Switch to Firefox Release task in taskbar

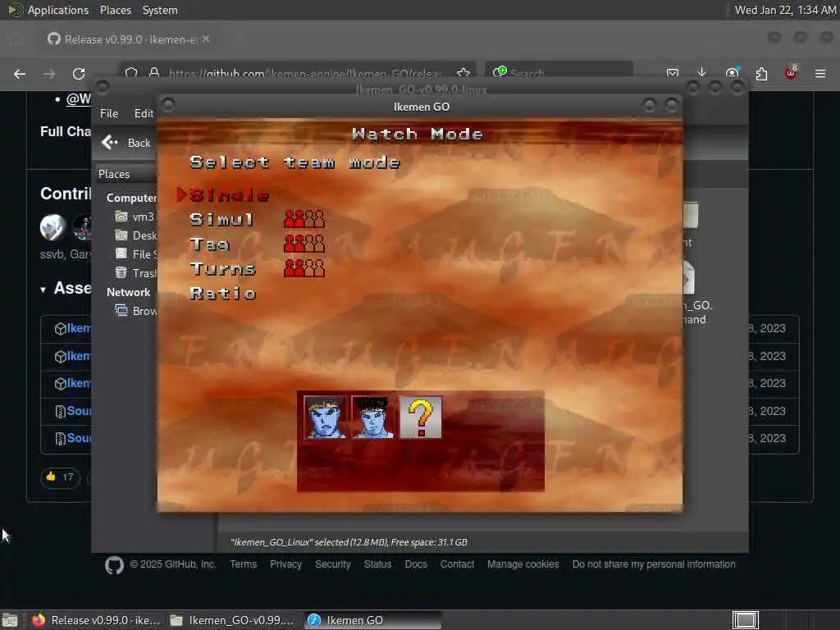pyautogui.click(x=95, y=620)
